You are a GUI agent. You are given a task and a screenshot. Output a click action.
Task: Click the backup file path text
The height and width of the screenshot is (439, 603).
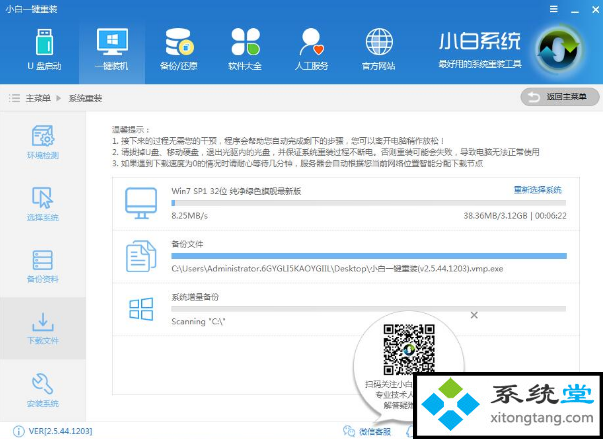[337, 269]
